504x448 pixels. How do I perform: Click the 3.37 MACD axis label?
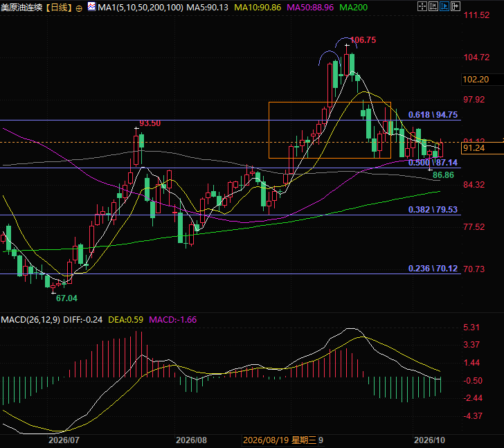tap(471, 345)
